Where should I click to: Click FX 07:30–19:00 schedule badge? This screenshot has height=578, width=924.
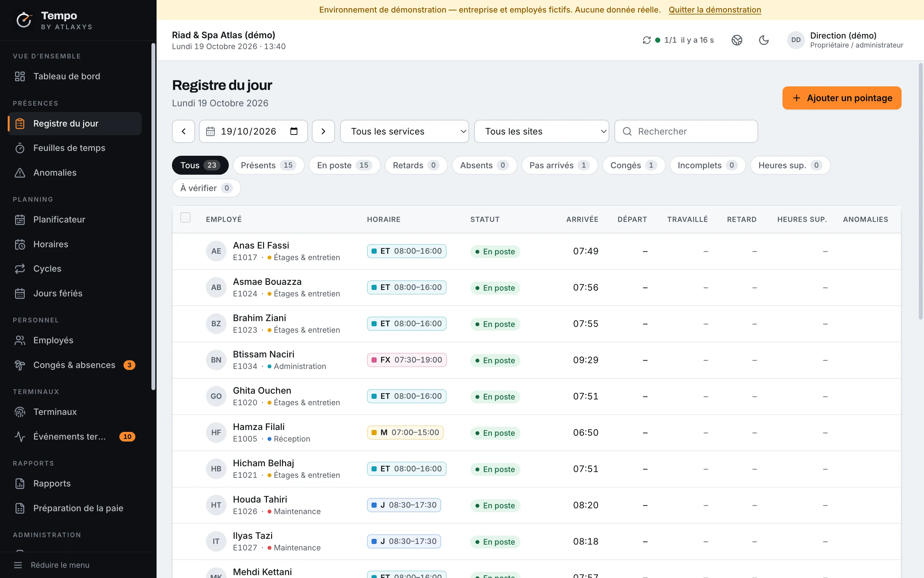[406, 360]
